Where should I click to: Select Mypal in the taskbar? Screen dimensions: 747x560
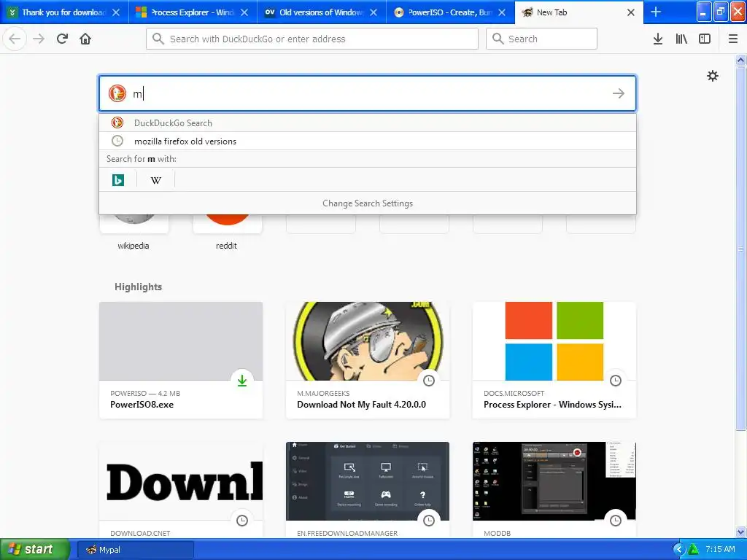pos(136,550)
